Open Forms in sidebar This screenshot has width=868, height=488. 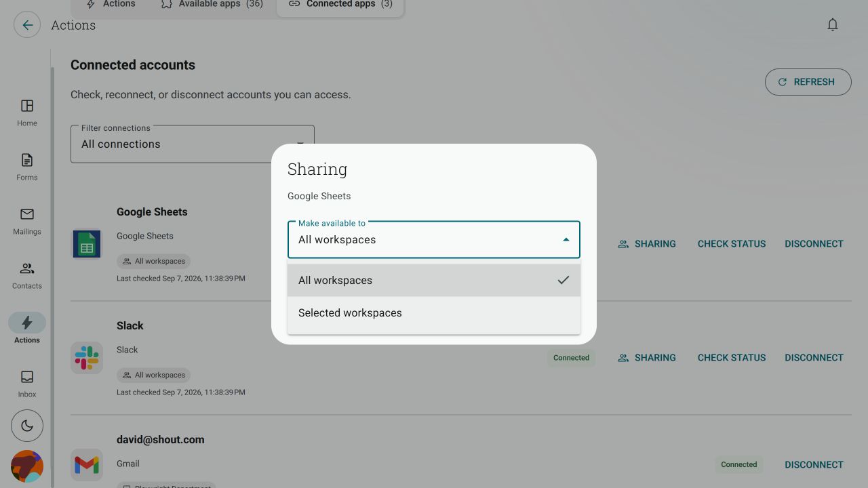(27, 167)
